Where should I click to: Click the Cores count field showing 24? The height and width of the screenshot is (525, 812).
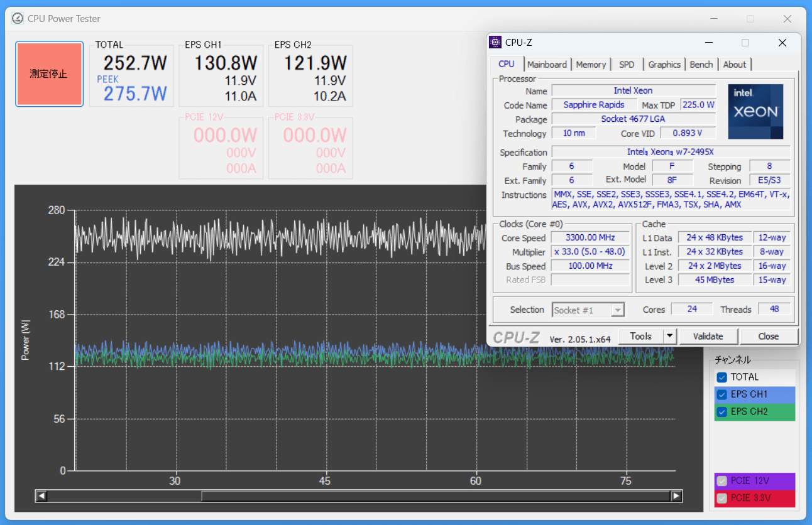[692, 309]
